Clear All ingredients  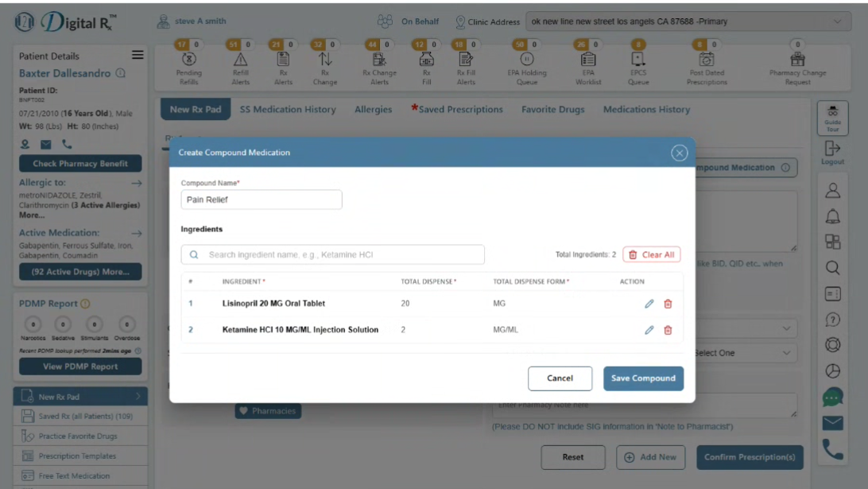(x=652, y=254)
